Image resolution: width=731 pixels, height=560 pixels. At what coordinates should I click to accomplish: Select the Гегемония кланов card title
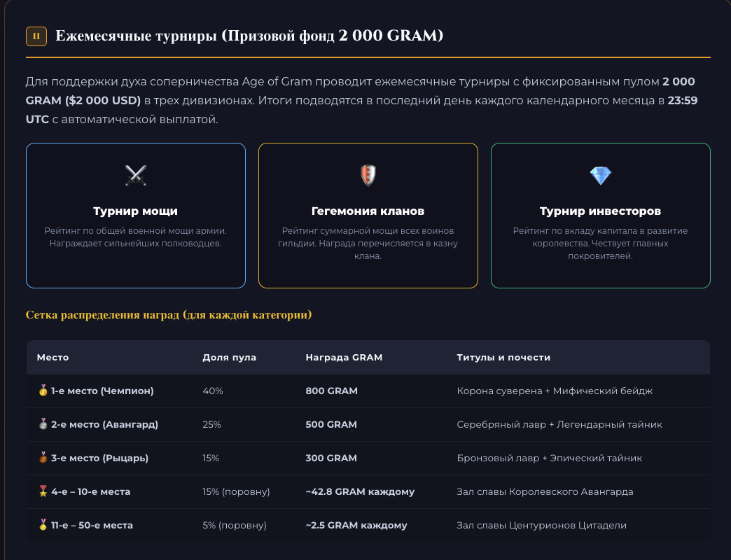point(368,211)
